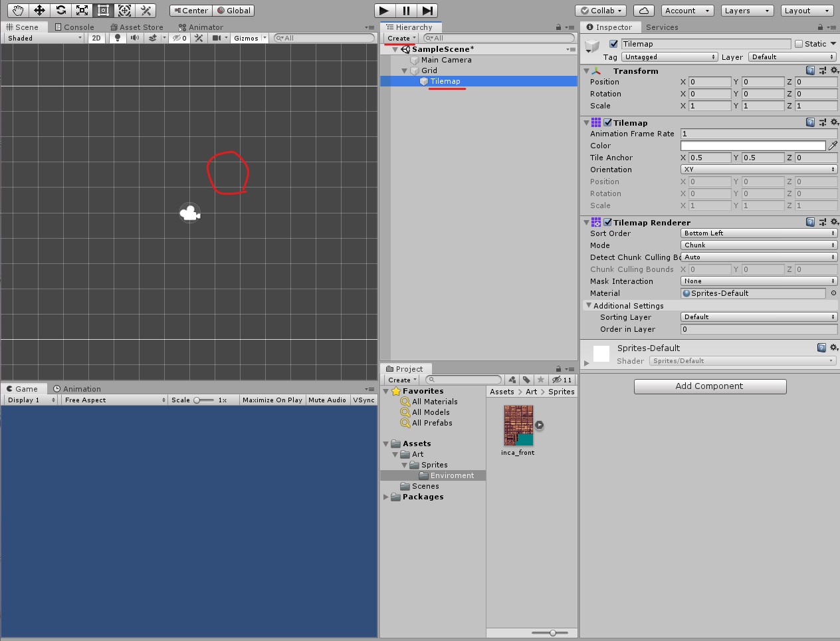840x641 pixels.
Task: Select the Scale tool
Action: pos(82,10)
